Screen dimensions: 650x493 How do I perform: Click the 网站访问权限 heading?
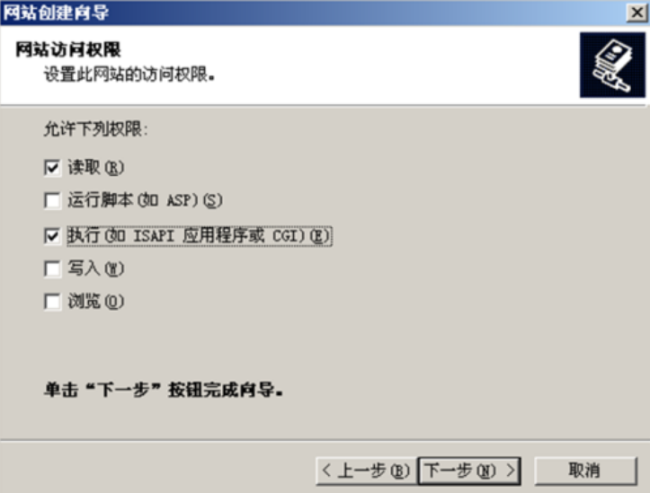[x=68, y=50]
